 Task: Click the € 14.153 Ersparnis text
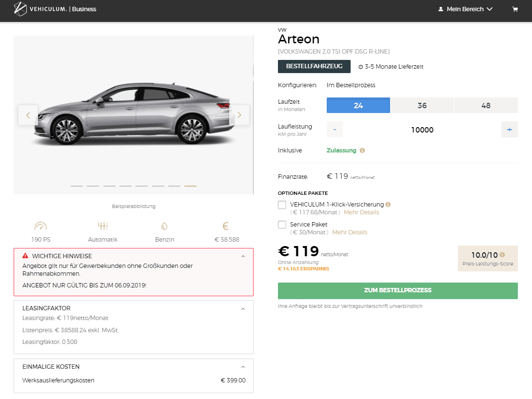point(303,268)
